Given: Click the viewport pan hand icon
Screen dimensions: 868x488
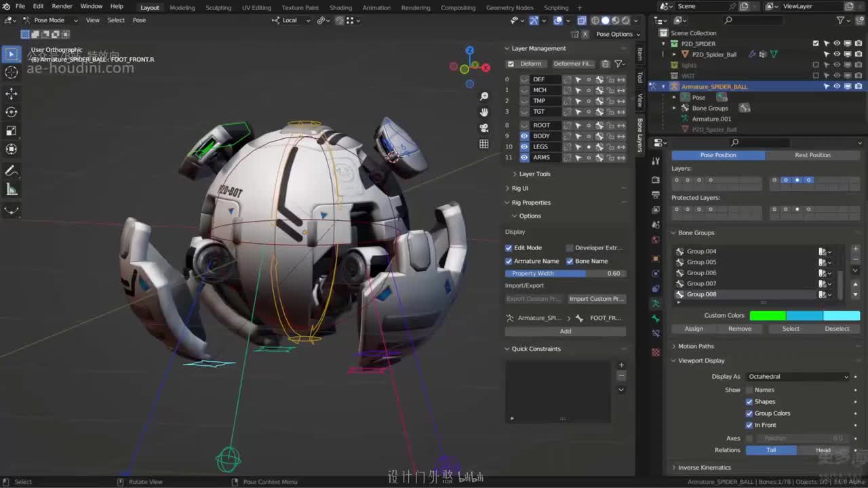Looking at the screenshot, I should click(484, 112).
